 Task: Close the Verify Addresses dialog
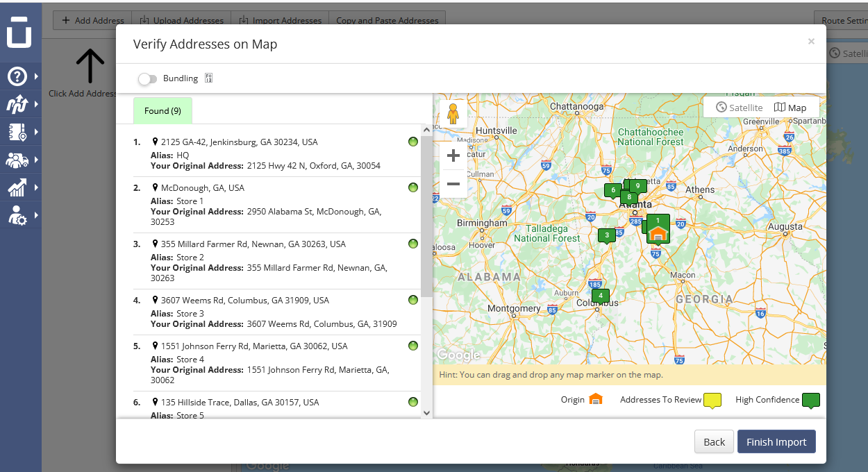click(x=811, y=42)
